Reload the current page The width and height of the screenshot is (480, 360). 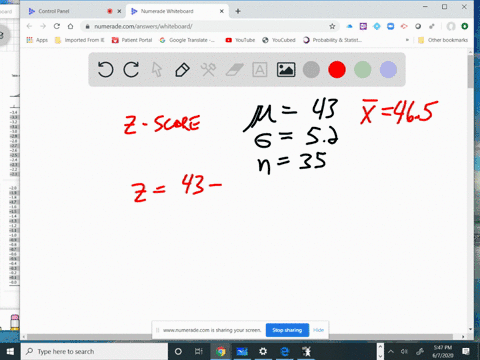coord(57,26)
